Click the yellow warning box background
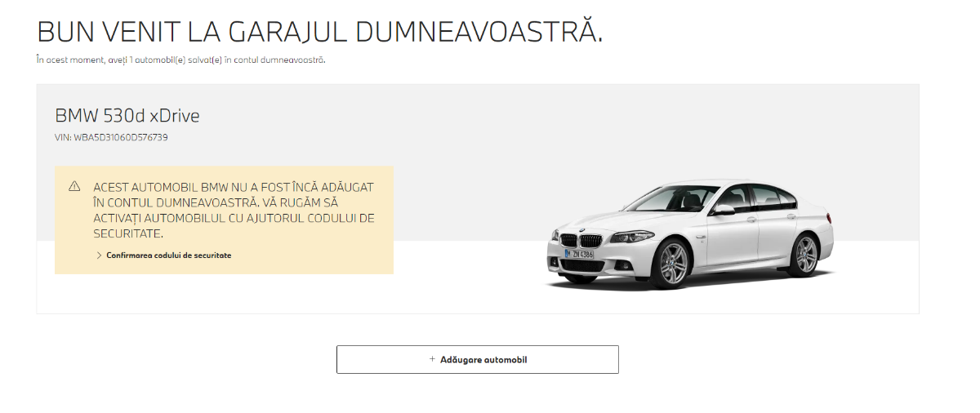980x413 pixels. (224, 220)
